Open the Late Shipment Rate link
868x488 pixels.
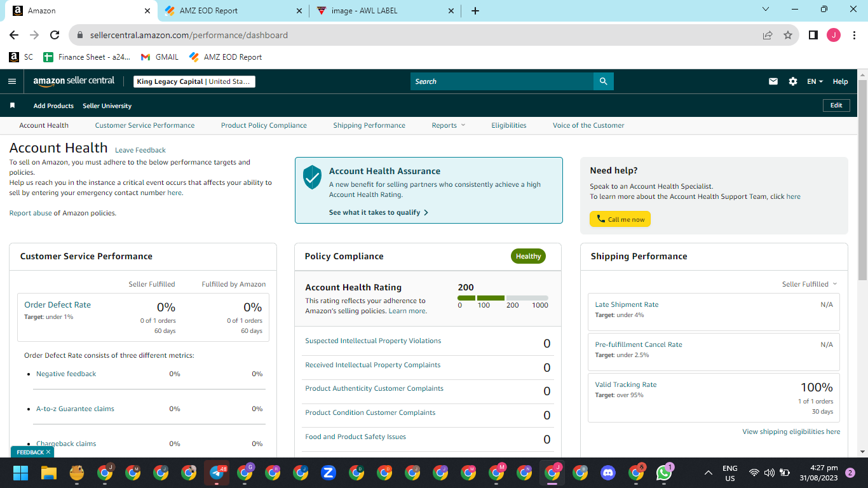click(x=627, y=304)
